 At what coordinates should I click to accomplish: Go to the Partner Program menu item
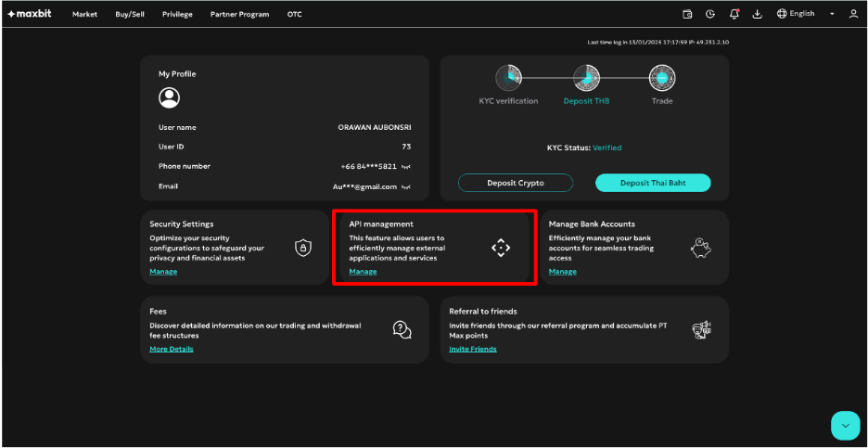[x=239, y=14]
